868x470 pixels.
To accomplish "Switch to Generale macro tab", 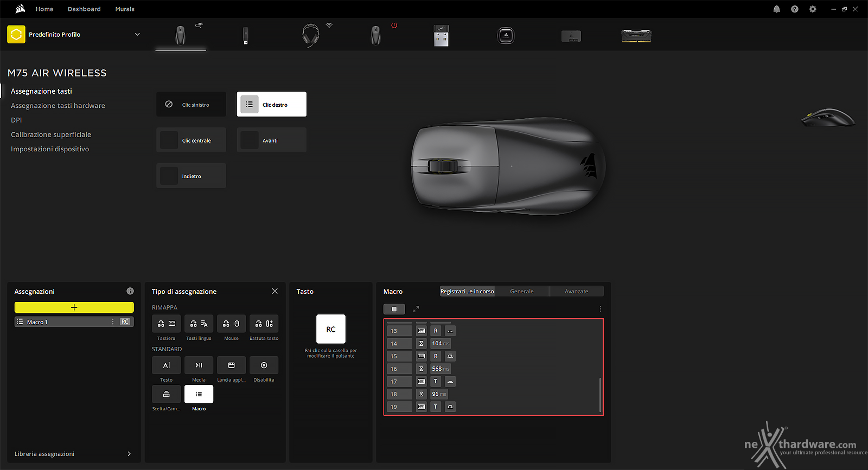I will coord(522,291).
